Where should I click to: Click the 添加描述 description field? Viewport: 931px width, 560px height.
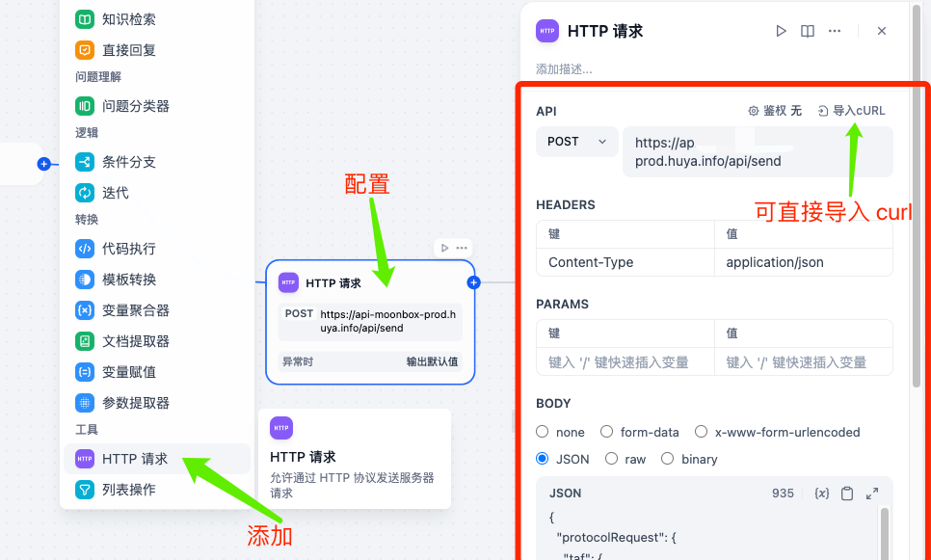[x=565, y=69]
